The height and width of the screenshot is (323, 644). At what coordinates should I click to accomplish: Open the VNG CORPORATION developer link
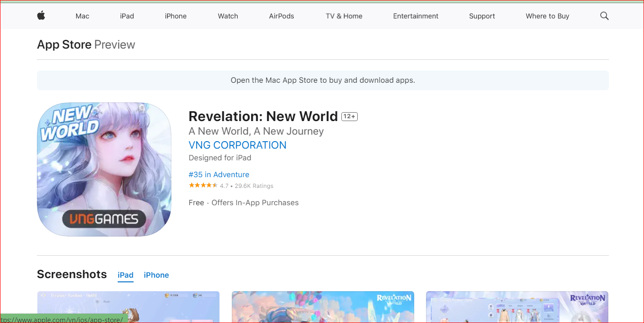point(237,145)
